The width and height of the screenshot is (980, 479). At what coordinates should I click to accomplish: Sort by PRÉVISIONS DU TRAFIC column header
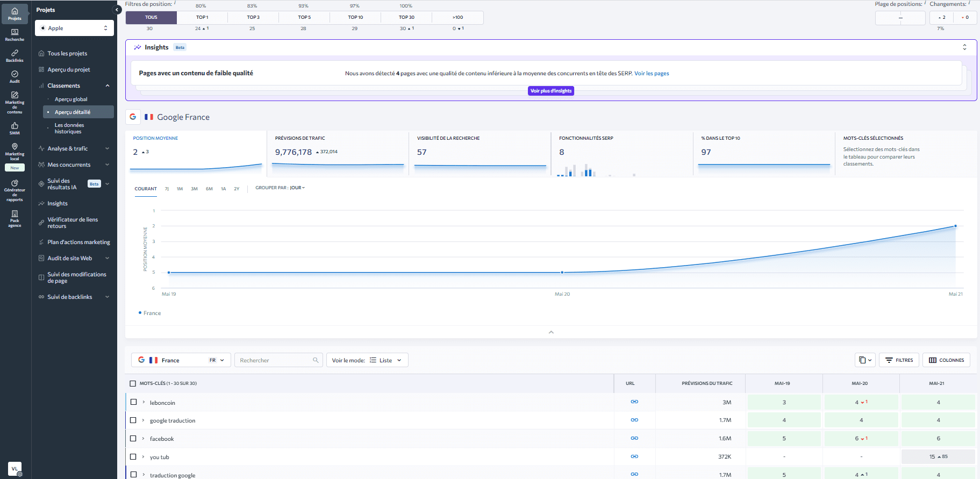(x=707, y=383)
